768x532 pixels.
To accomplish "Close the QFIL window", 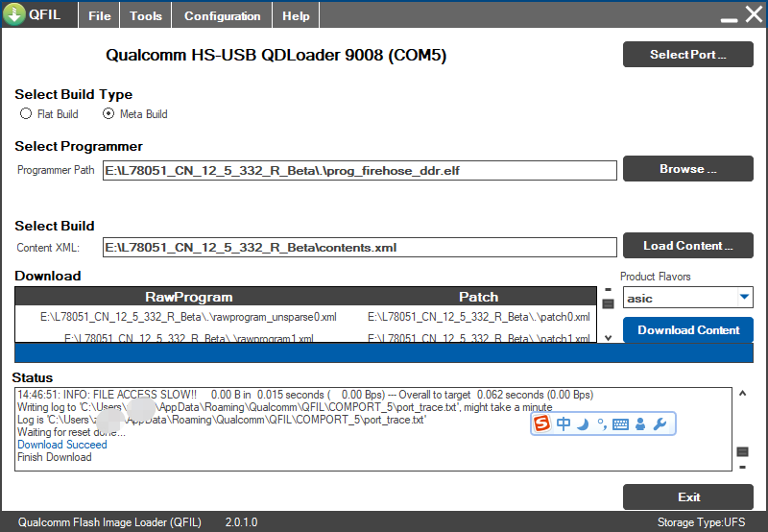I will [755, 14].
